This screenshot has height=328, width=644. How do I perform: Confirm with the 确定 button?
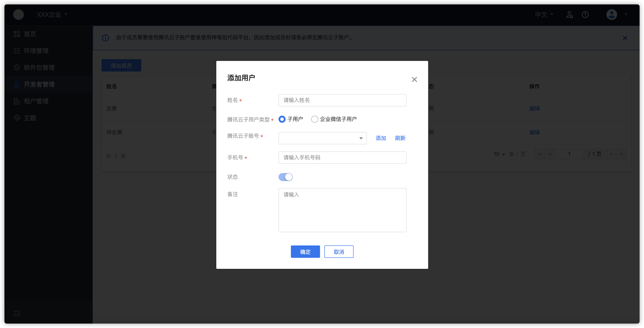coord(305,251)
